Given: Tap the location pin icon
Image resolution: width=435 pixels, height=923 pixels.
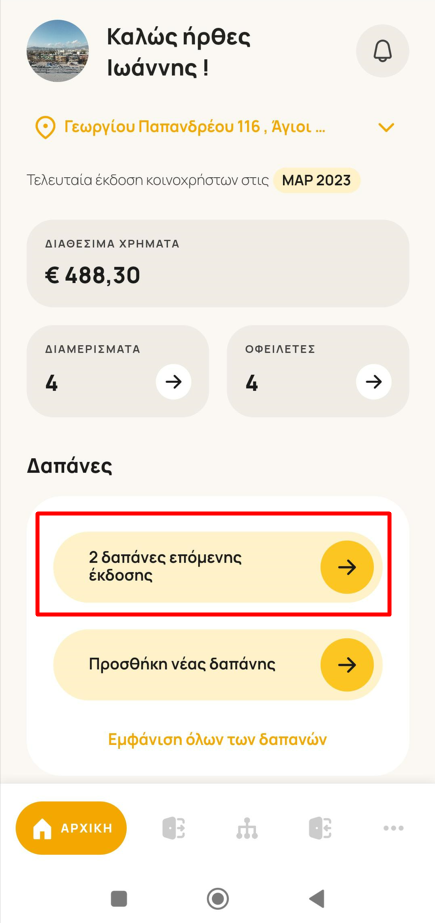Looking at the screenshot, I should tap(45, 127).
